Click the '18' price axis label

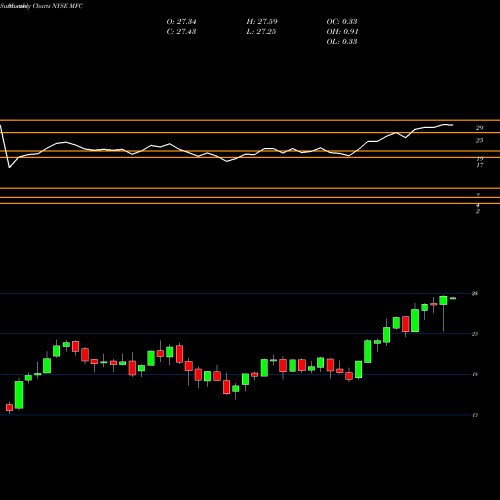[x=475, y=374]
